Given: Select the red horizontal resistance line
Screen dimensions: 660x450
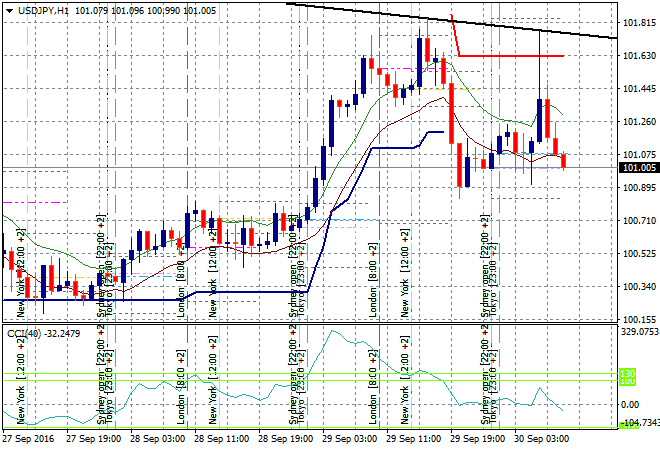Looking at the screenshot, I should pos(510,55).
